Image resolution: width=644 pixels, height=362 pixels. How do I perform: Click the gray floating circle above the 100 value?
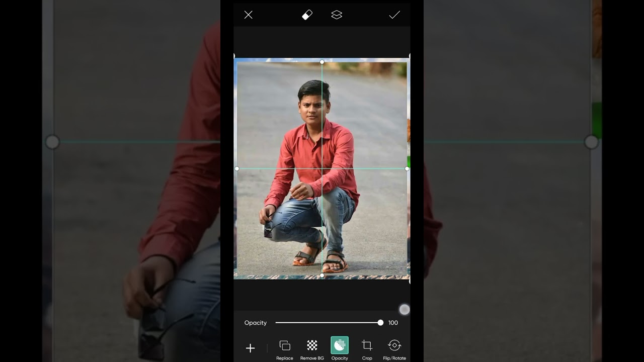click(x=405, y=310)
